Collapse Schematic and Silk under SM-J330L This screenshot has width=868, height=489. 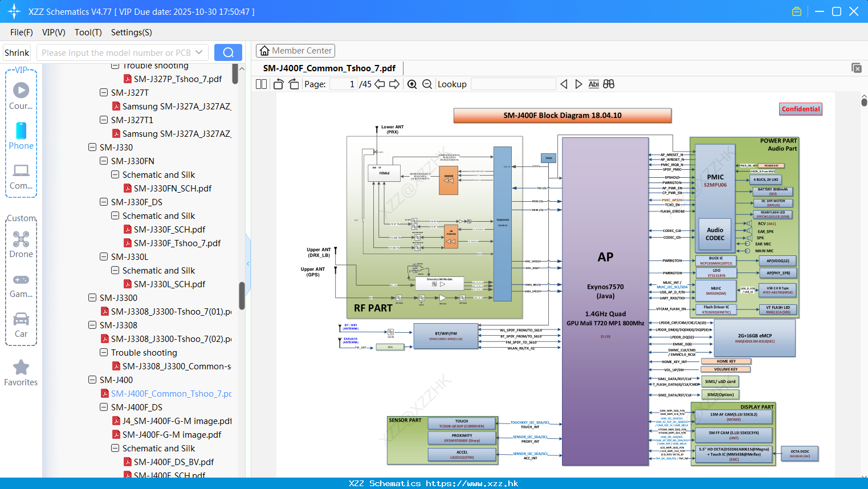click(115, 270)
